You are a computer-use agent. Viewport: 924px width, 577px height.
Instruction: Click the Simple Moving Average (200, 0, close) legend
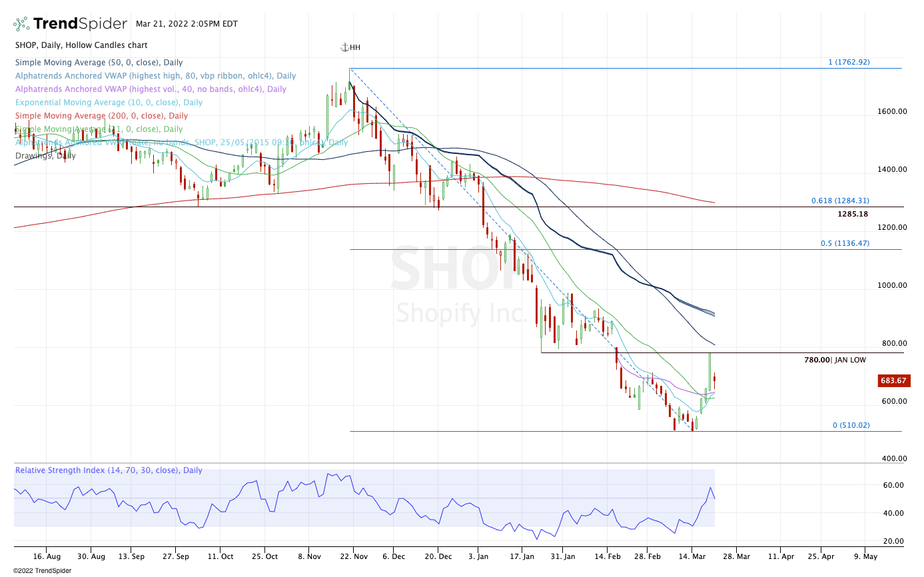point(101,116)
